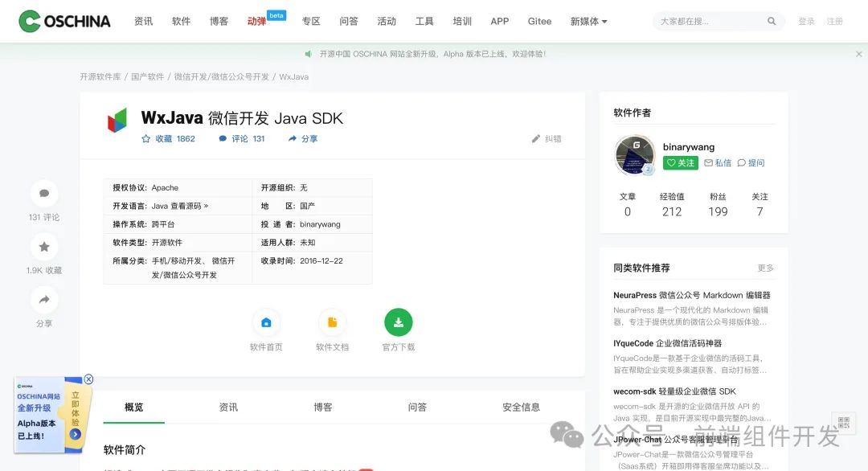The height and width of the screenshot is (471, 868).
Task: Click the 注册 register link
Action: pyautogui.click(x=835, y=21)
